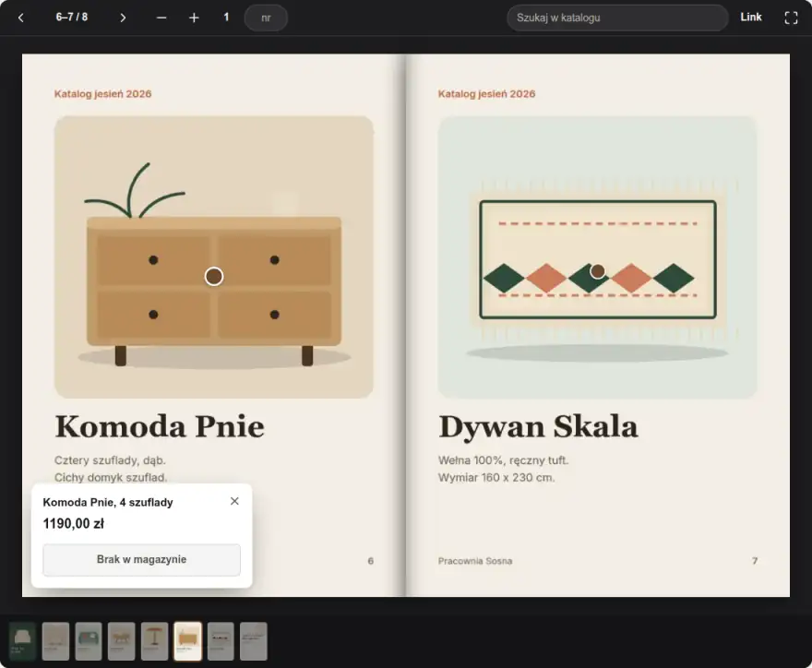Click the footer text 'Pracownia Sosna'
The width and height of the screenshot is (812, 668).
point(475,561)
